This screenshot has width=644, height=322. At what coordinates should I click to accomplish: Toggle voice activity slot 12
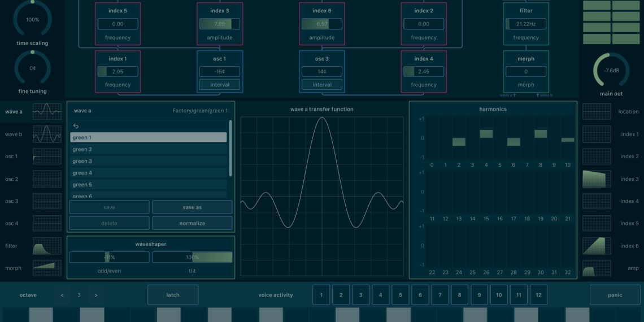click(538, 295)
